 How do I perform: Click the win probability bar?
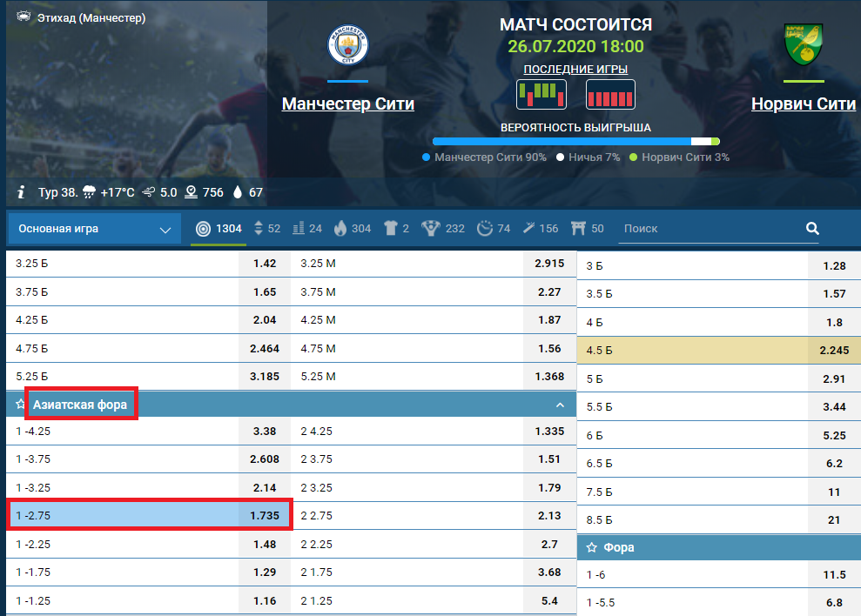pos(575,141)
